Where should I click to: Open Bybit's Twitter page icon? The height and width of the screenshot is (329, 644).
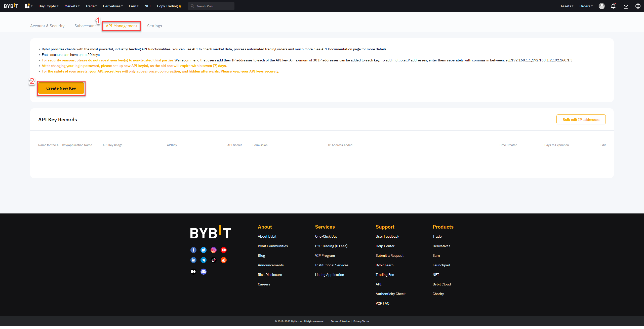click(x=203, y=250)
